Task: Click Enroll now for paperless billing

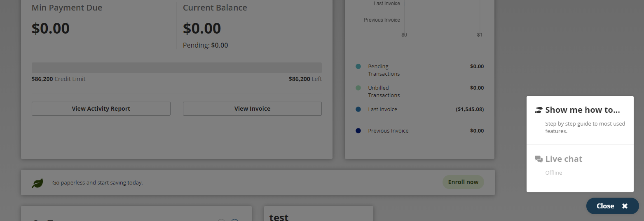Action: pyautogui.click(x=463, y=182)
